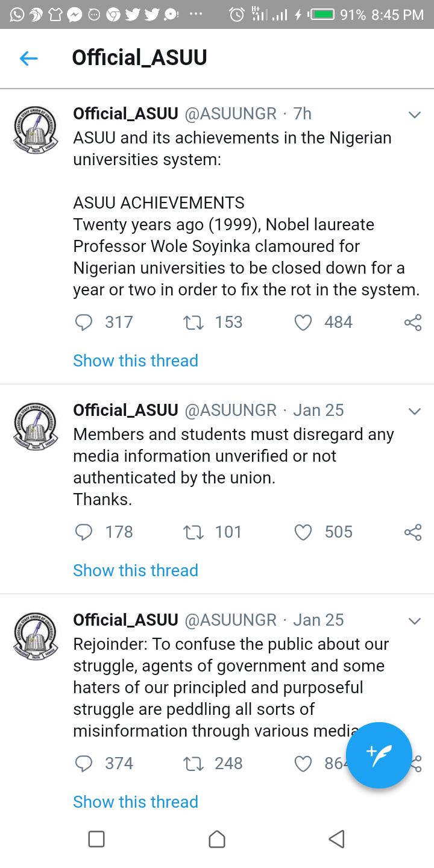Expand options for 'Members and students' tweet
The width and height of the screenshot is (434, 868).
[414, 411]
